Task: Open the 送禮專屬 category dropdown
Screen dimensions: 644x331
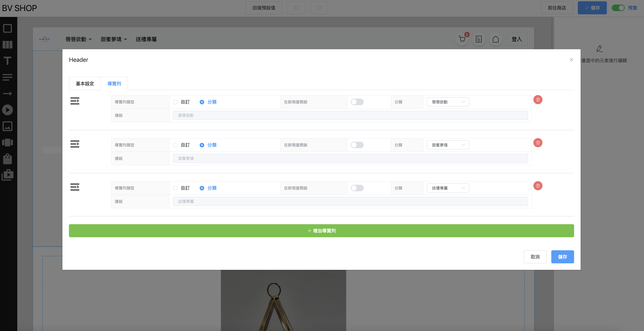Action: 448,188
